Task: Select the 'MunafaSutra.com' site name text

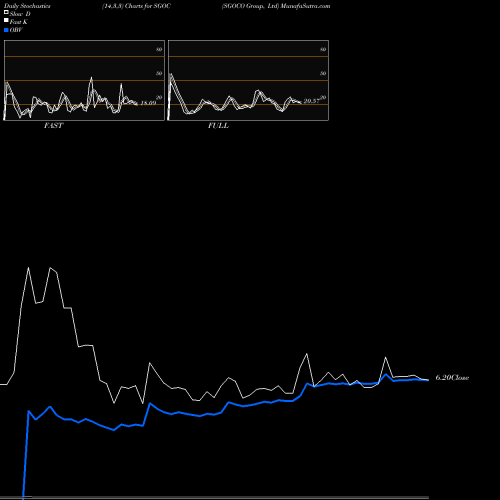Action: pos(305,6)
